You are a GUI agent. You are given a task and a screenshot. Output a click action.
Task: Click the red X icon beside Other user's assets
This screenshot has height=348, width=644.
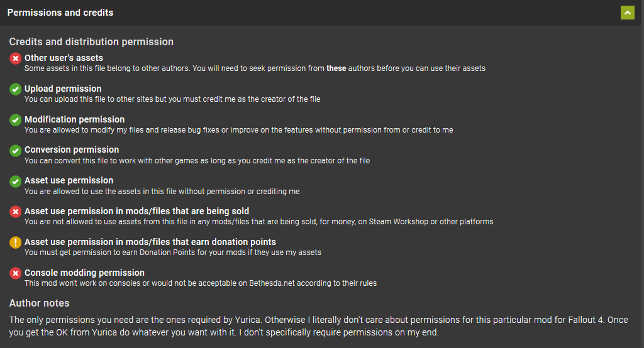coord(16,58)
